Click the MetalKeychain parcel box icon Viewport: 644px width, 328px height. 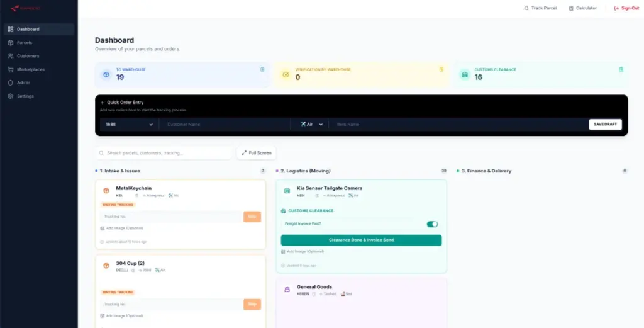106,191
